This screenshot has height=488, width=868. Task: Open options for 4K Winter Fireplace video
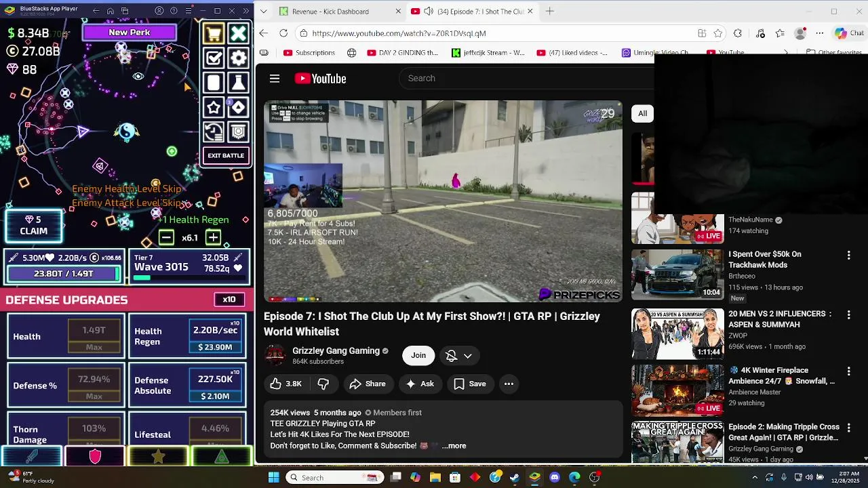848,371
